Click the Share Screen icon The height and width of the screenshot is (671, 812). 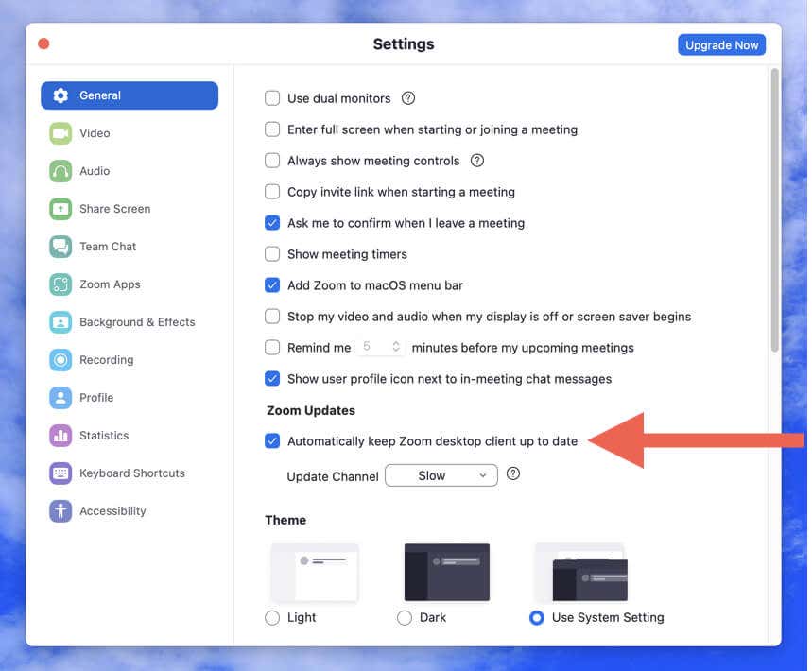point(60,208)
